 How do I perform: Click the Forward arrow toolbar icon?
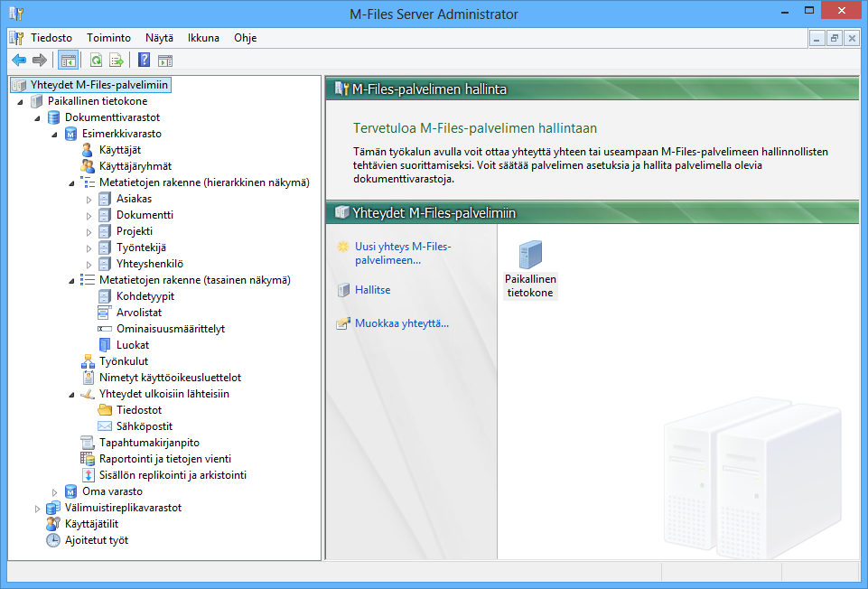(x=40, y=60)
